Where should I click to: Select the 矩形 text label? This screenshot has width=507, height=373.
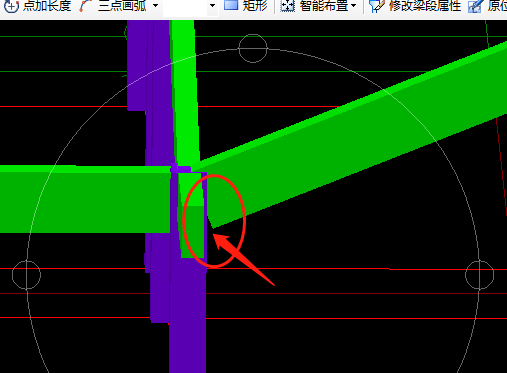click(255, 6)
